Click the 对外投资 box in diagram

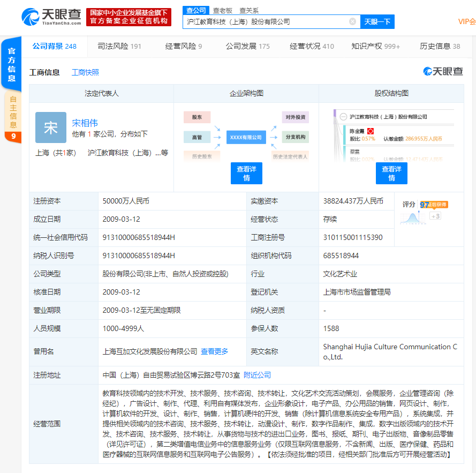pyautogui.click(x=296, y=117)
